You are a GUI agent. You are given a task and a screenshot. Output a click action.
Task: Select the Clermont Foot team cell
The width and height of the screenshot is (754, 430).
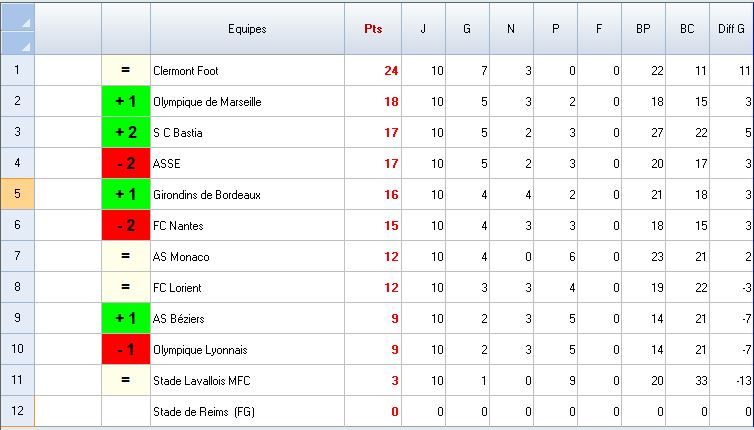pos(247,71)
